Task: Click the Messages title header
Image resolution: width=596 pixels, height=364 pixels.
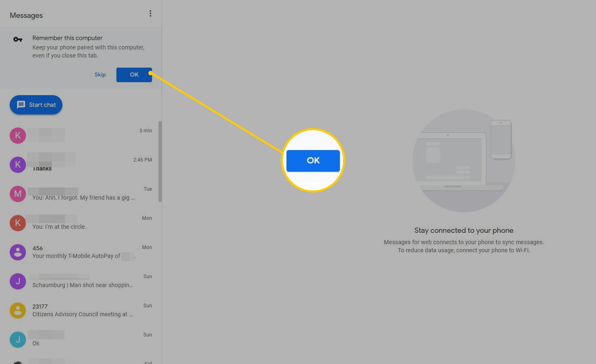Action: coord(26,15)
